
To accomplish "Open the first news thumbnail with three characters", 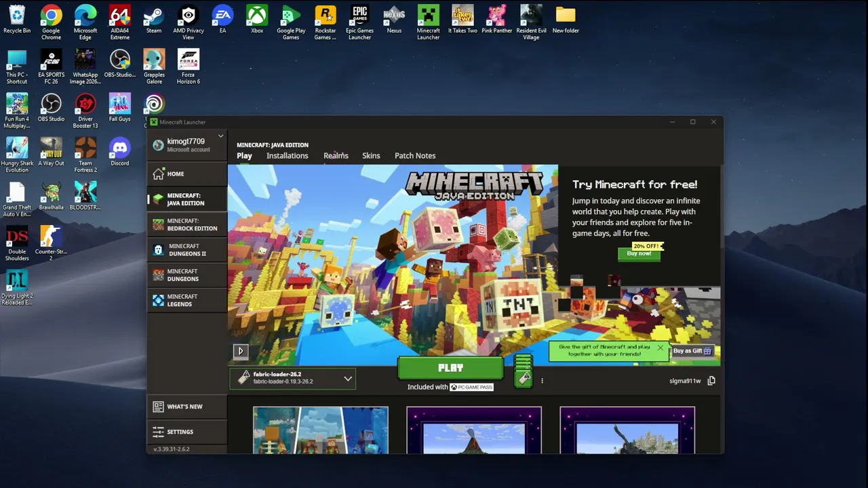I will coord(321,430).
